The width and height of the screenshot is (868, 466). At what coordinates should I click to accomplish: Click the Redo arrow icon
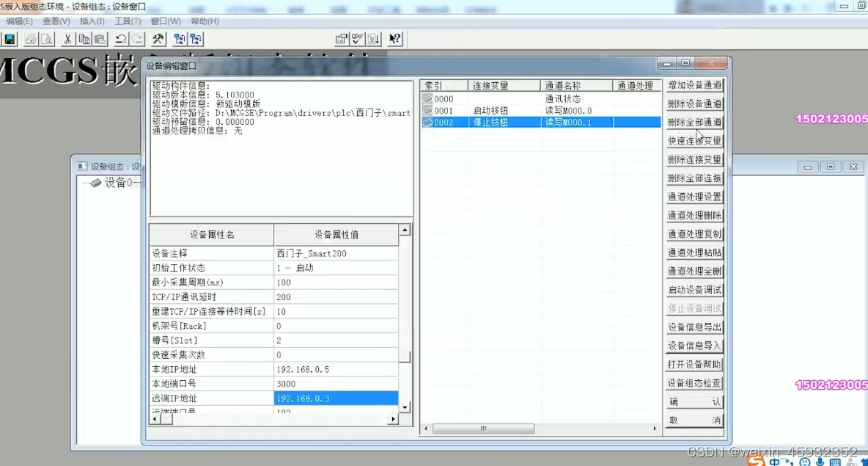[137, 39]
